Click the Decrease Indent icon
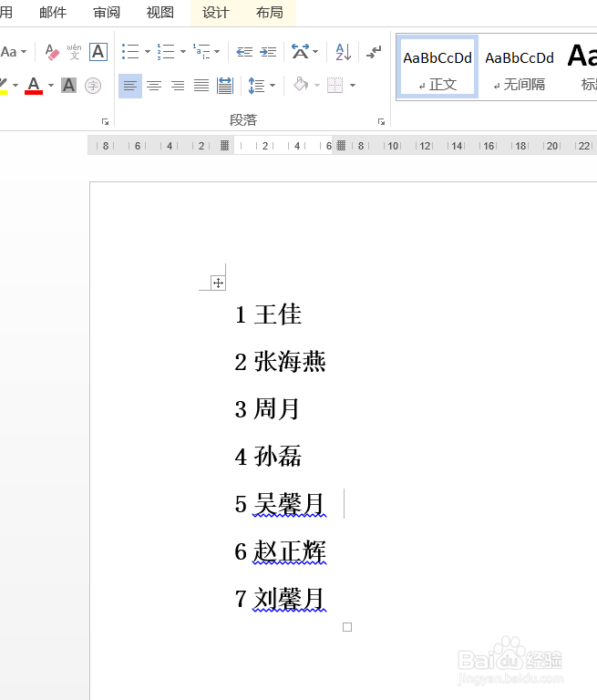597x700 pixels. [x=244, y=52]
